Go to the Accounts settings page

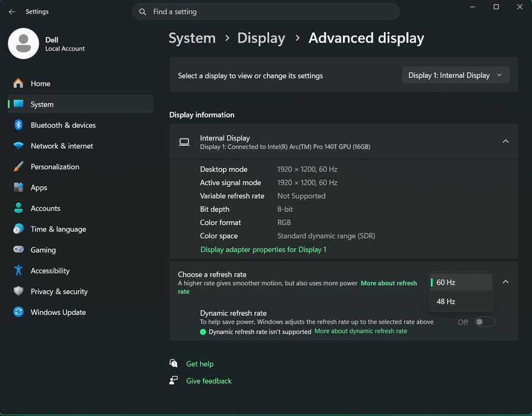80,208
